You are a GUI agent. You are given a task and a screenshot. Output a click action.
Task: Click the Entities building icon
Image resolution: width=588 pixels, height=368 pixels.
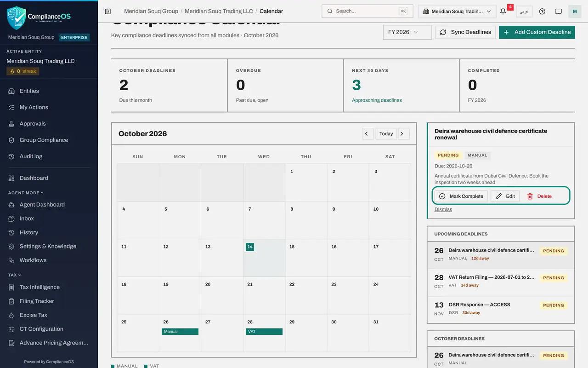(11, 91)
